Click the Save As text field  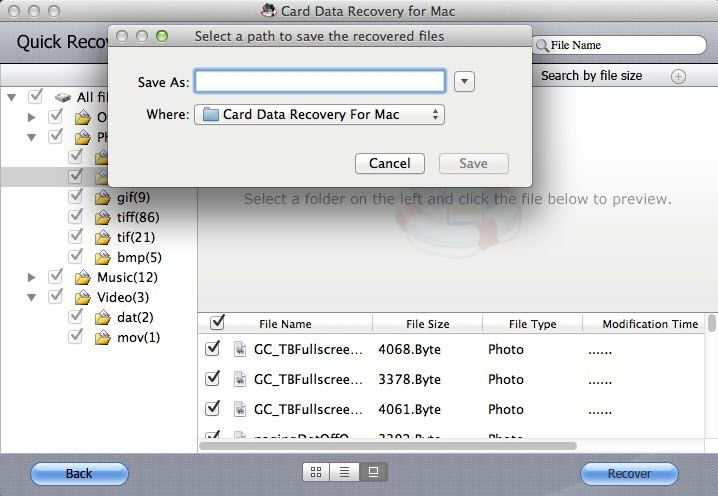pos(320,82)
